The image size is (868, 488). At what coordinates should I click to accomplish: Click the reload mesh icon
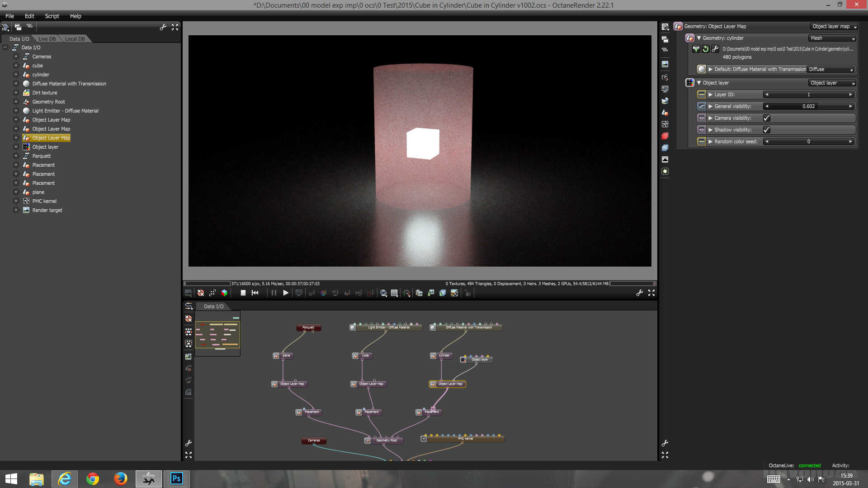pyautogui.click(x=705, y=49)
